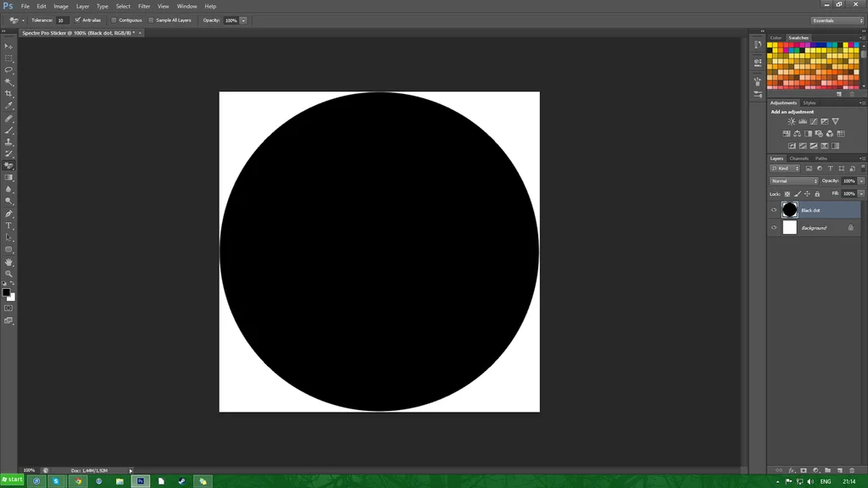The image size is (868, 488).
Task: Select the Brush tool
Action: click(8, 130)
